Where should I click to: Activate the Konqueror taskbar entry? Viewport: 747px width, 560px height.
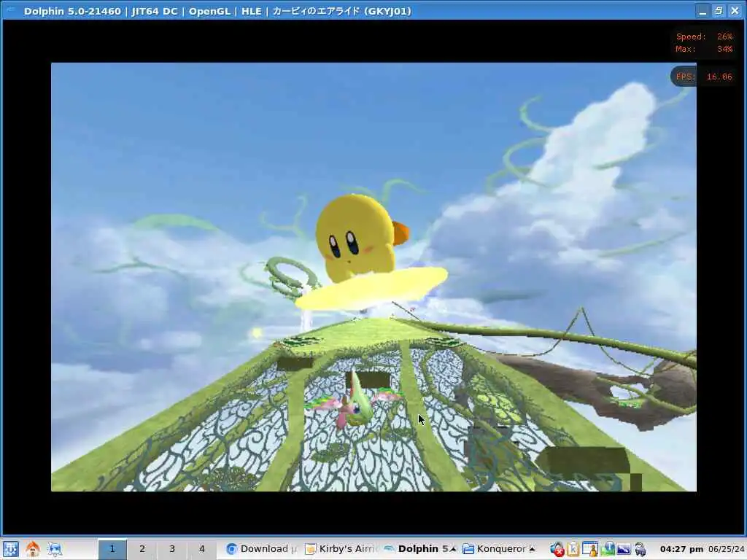pyautogui.click(x=499, y=549)
